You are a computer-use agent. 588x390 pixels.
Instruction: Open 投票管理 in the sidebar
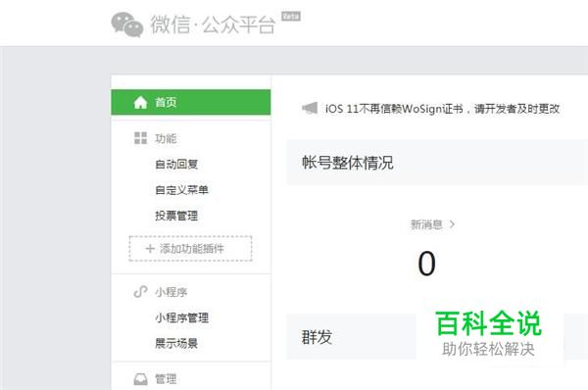176,216
